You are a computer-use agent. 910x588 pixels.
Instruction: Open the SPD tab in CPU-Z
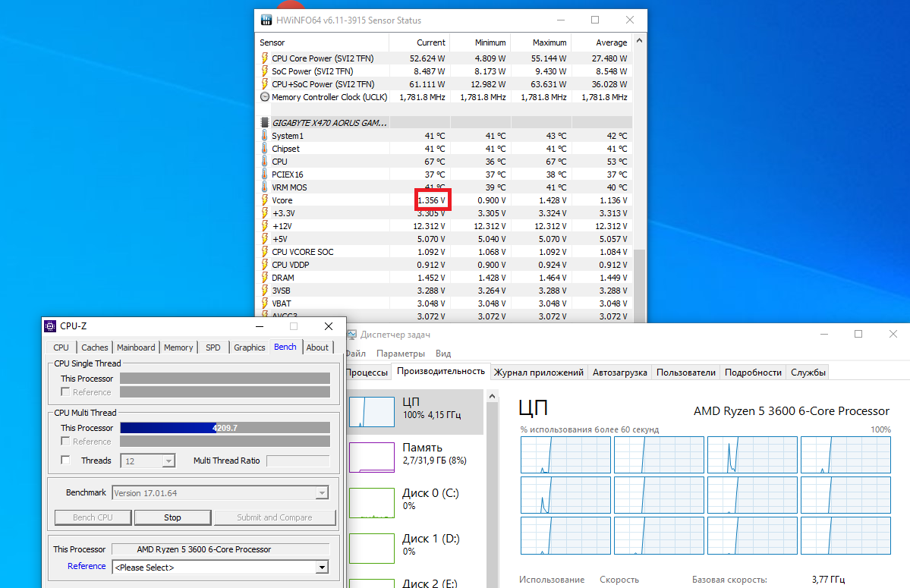click(x=213, y=347)
